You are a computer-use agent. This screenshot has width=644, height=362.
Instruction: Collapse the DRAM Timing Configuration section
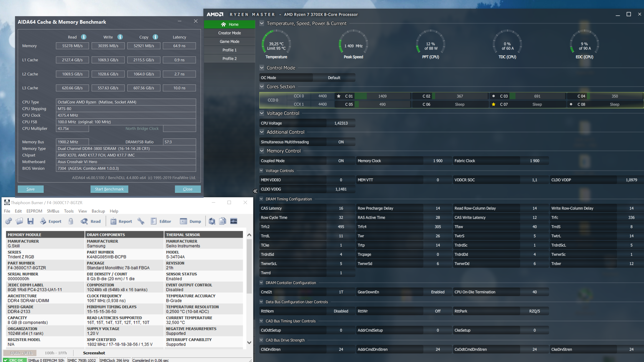pyautogui.click(x=261, y=199)
